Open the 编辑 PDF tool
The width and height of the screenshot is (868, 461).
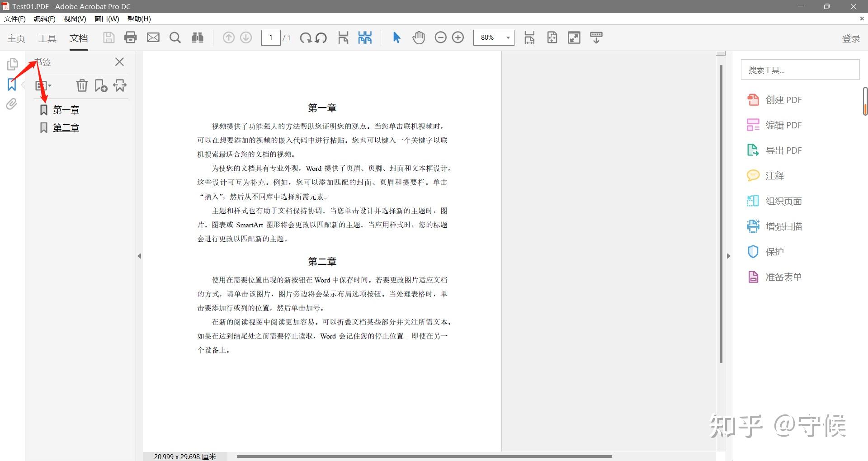coord(774,125)
